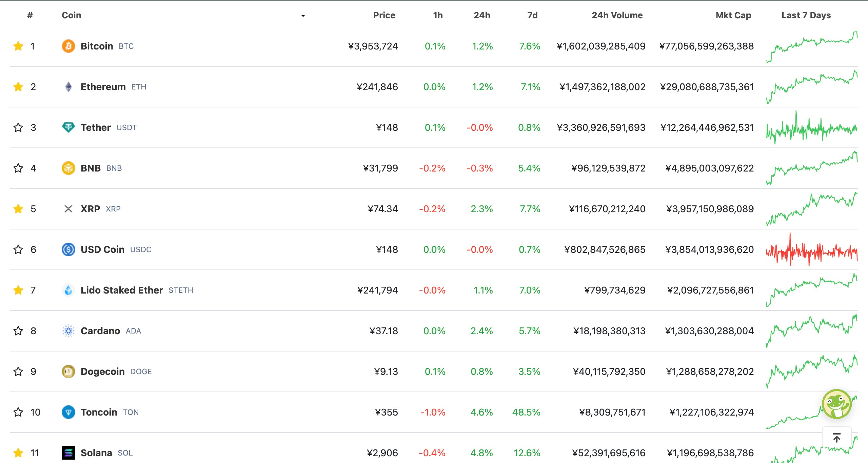Viewport: 868px width, 463px height.
Task: Click the Tether logo icon
Action: click(68, 127)
